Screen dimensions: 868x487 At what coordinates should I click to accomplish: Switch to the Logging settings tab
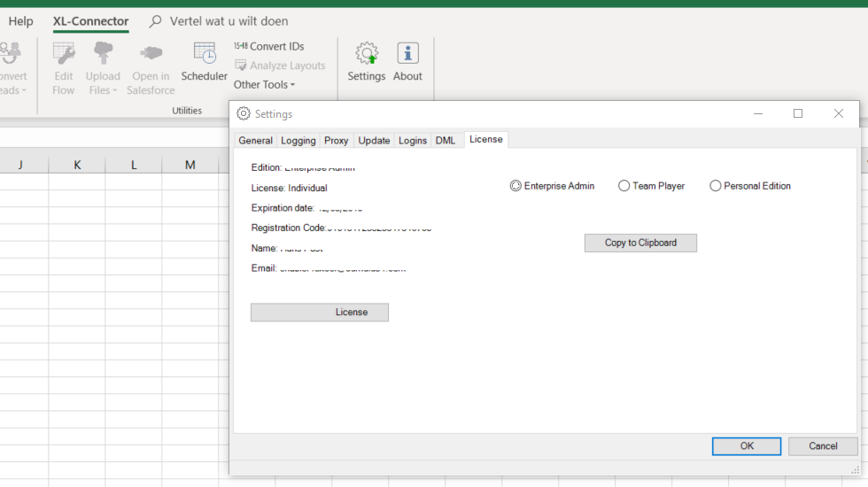[x=298, y=141]
